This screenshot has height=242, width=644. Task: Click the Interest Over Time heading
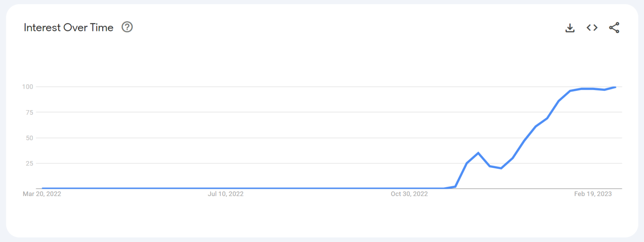tap(69, 28)
